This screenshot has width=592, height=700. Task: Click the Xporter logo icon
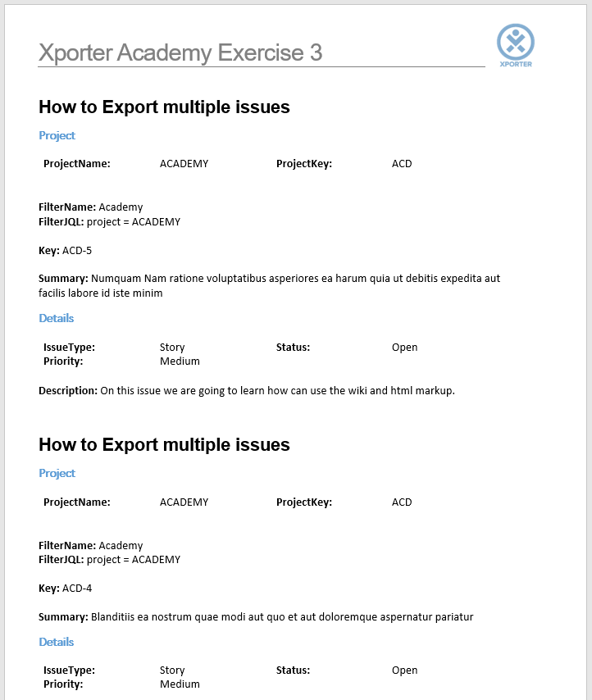click(516, 43)
